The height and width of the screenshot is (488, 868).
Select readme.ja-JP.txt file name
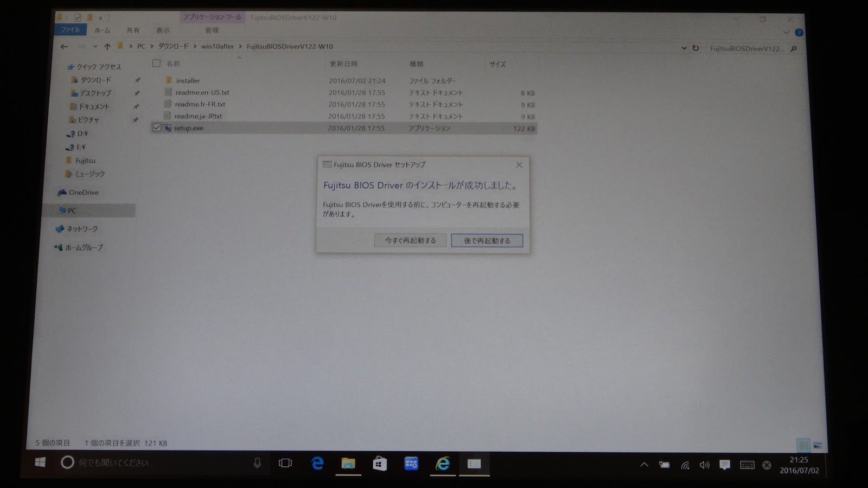point(198,116)
